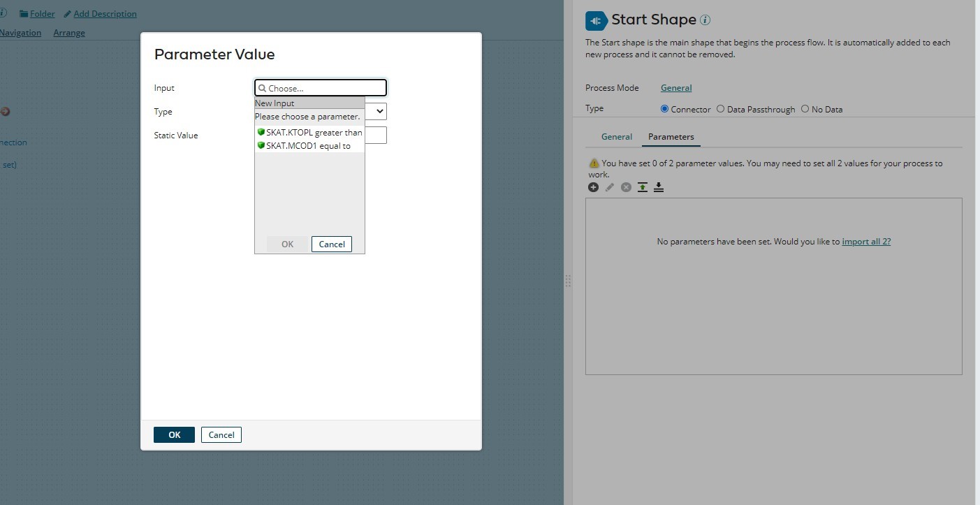Click the X remove icon in Parameters toolbar

pyautogui.click(x=625, y=186)
